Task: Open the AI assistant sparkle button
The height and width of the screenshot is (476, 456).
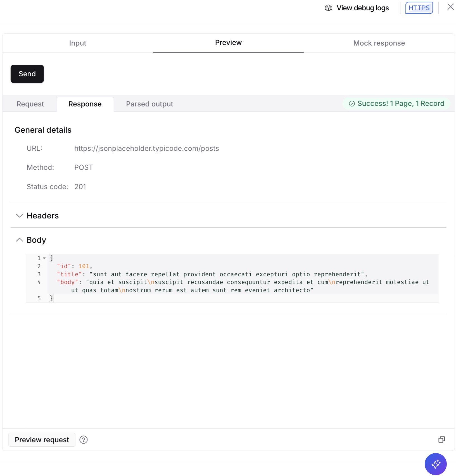Action: (x=436, y=464)
